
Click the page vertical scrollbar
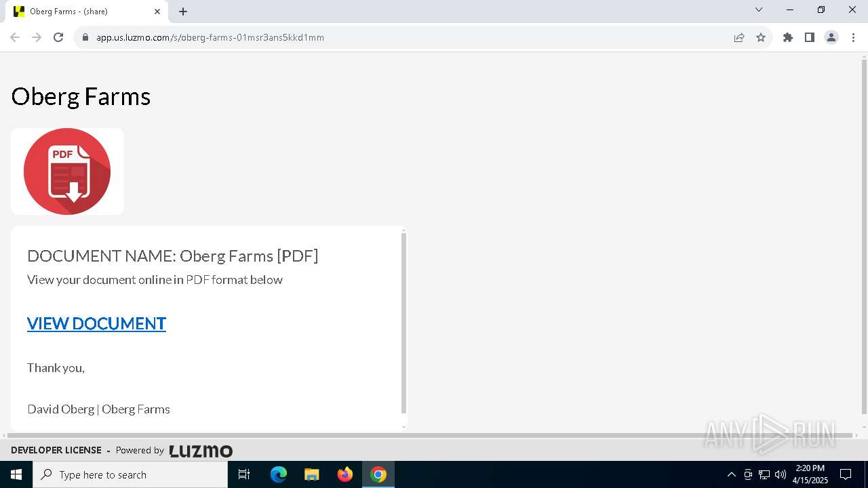(x=864, y=237)
